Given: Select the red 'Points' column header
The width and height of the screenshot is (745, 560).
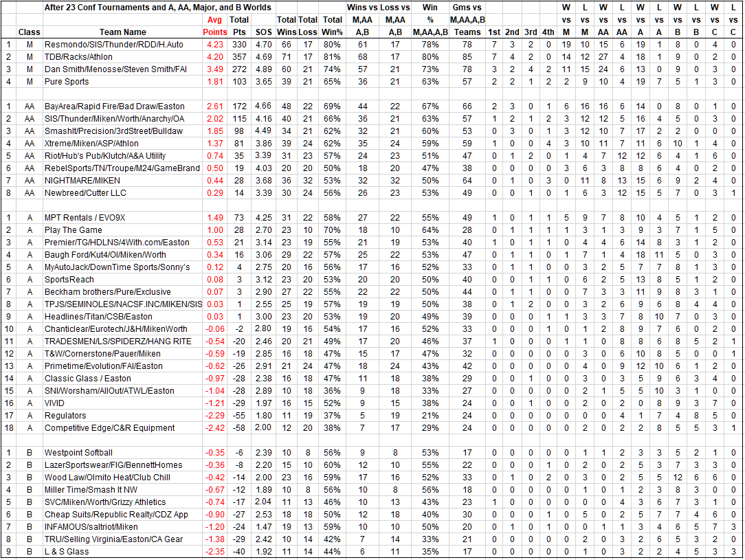Looking at the screenshot, I should tap(214, 32).
